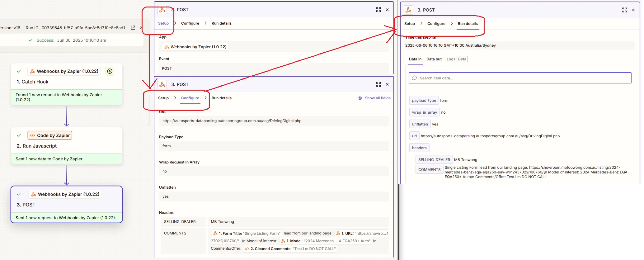Click the Webhooks icon in Catch Hook step
Image resolution: width=644 pixels, height=260 pixels.
click(33, 71)
